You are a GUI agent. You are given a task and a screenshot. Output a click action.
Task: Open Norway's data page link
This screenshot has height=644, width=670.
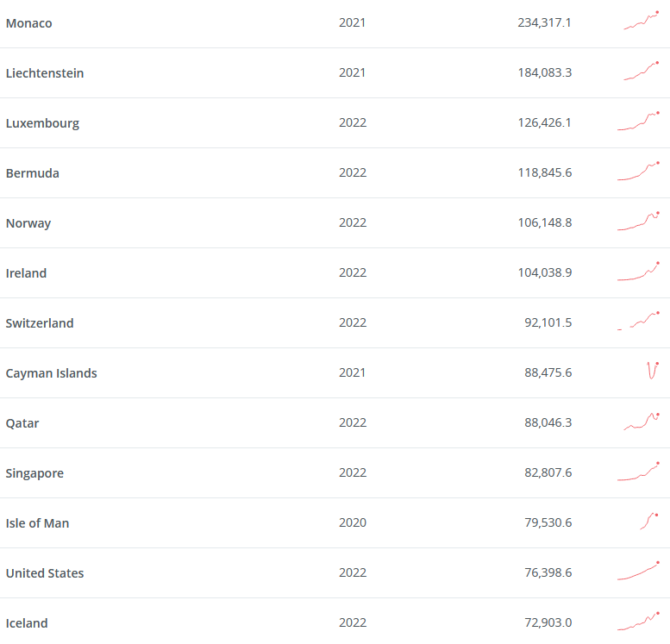coord(28,223)
